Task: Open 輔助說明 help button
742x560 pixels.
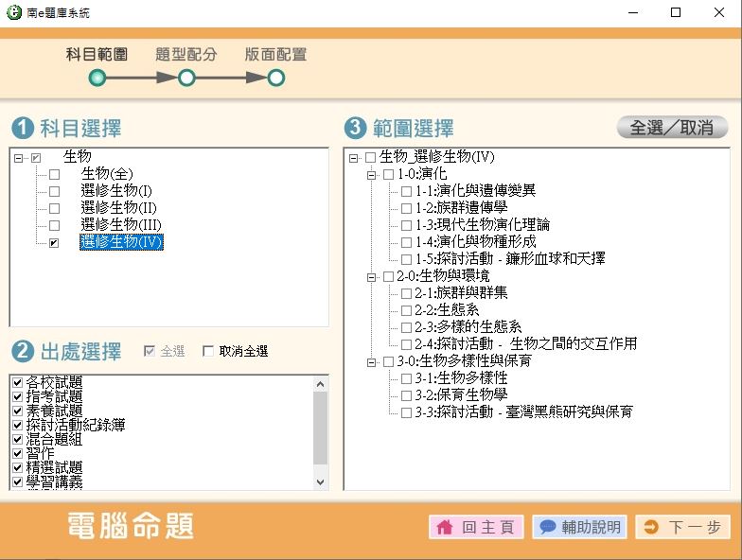Action: tap(579, 527)
